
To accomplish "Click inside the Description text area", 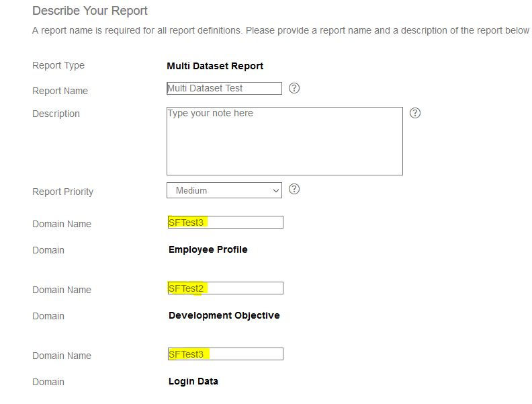I will pyautogui.click(x=285, y=141).
